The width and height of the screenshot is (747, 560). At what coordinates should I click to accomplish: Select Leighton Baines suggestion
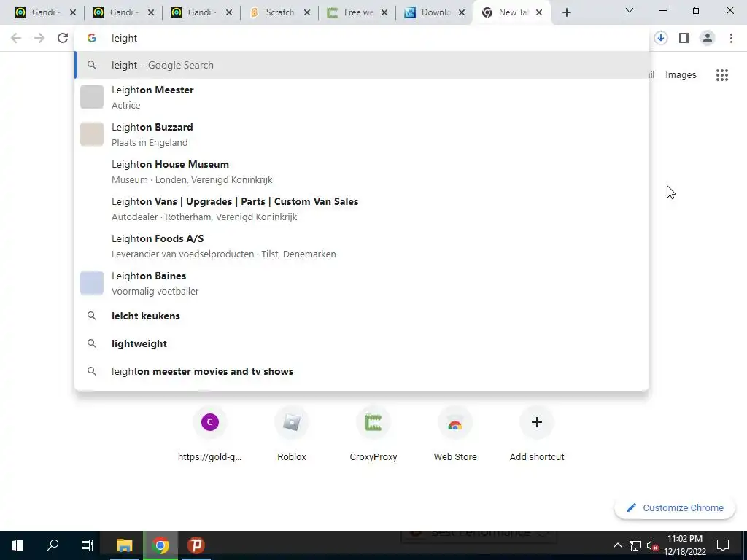coord(362,283)
